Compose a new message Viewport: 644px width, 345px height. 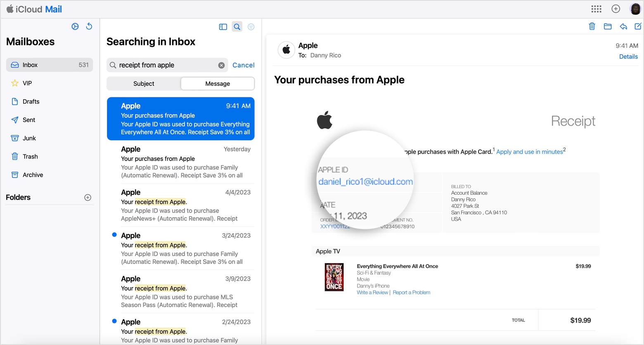click(x=638, y=26)
